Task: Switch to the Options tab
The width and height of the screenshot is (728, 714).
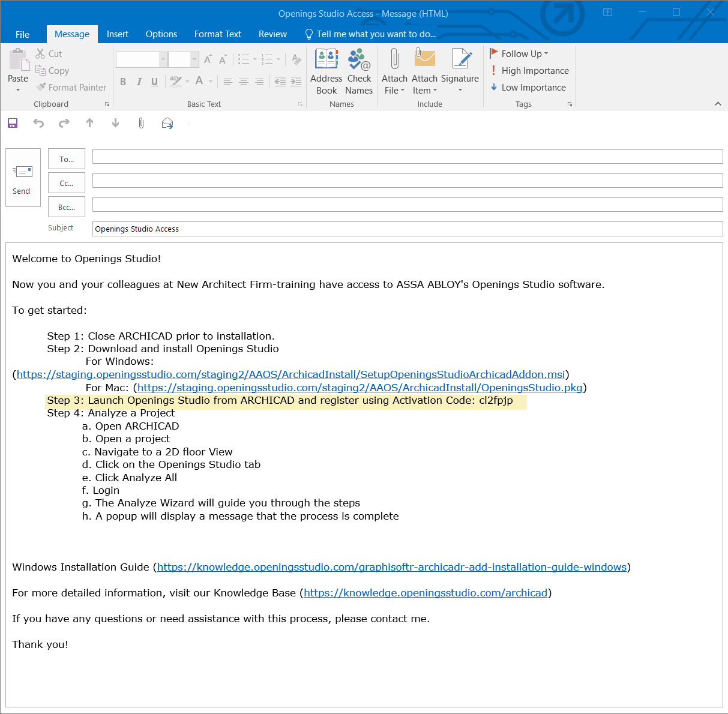Action: 161,34
